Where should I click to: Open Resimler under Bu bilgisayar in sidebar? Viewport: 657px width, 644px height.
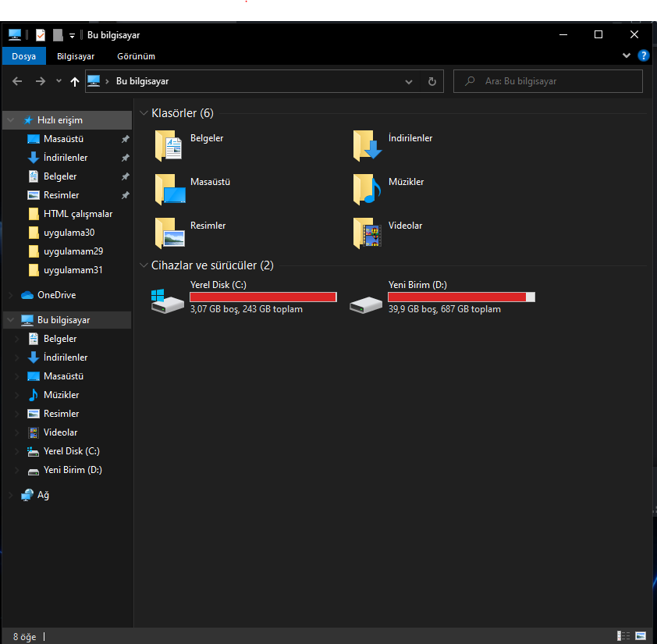coord(61,414)
